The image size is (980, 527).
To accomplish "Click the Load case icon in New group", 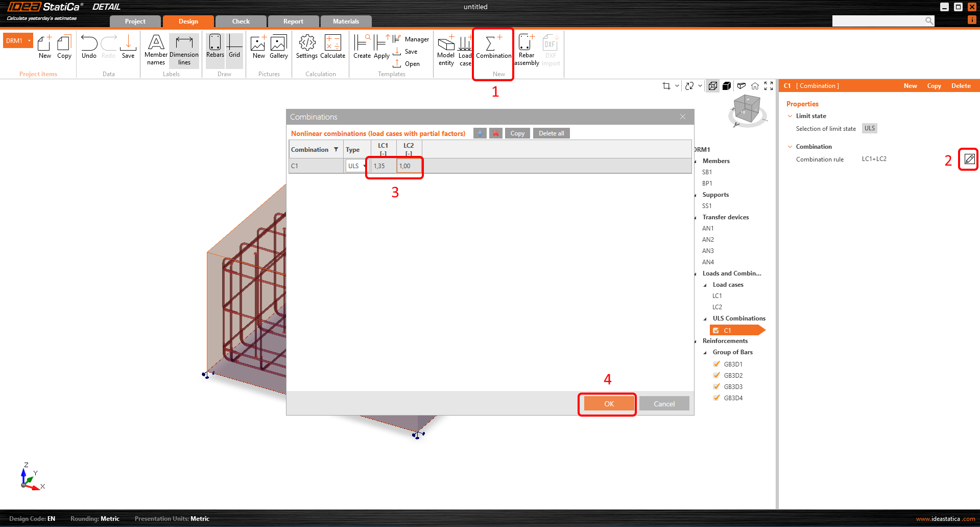I will coord(465,49).
